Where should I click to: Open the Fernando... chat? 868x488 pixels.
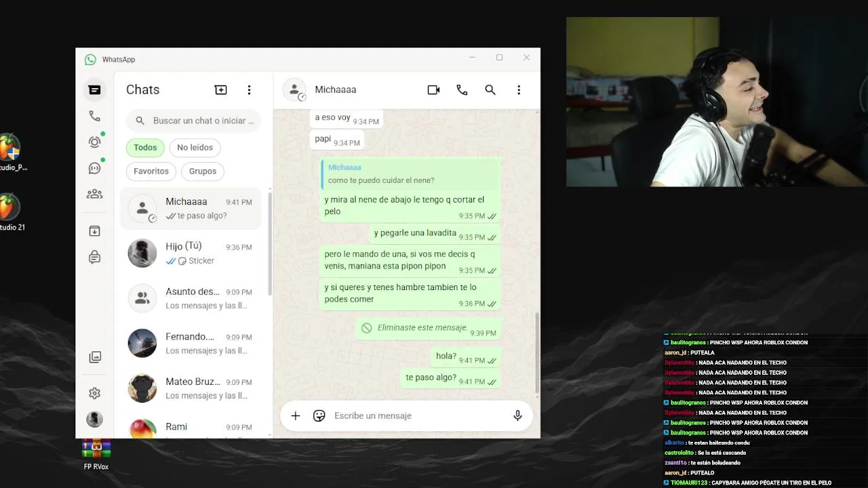(x=191, y=344)
